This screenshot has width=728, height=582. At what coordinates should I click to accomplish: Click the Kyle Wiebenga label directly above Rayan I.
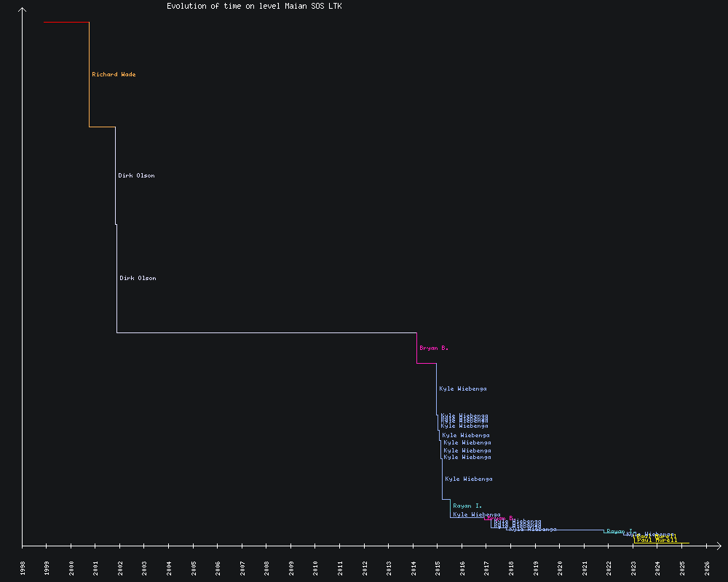469,479
